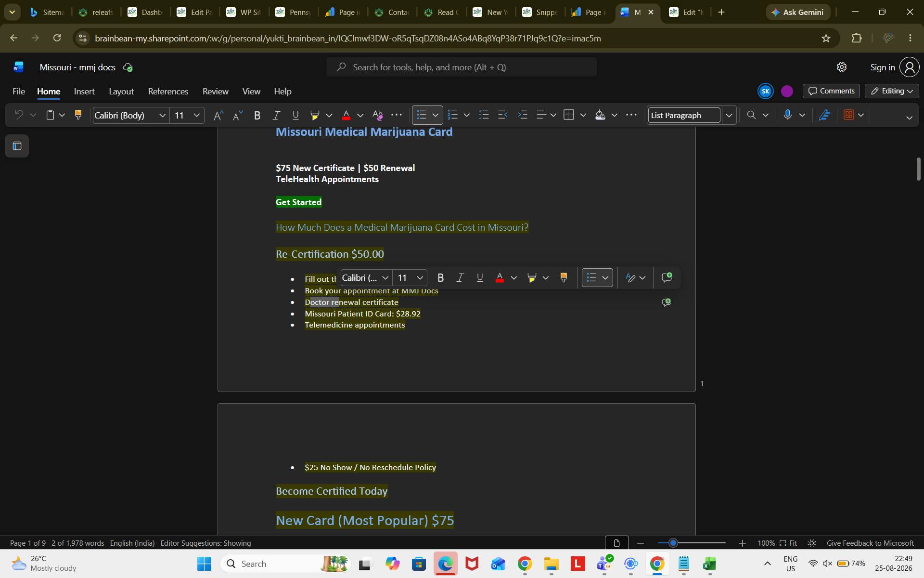Viewport: 924px width, 578px height.
Task: Click the Clear Formatting icon
Action: pos(378,115)
